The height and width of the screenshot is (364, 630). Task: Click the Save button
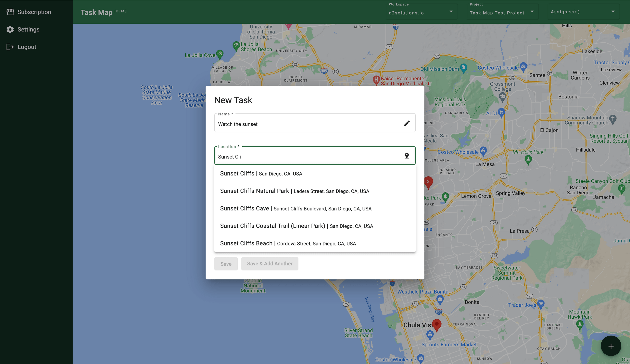click(226, 264)
